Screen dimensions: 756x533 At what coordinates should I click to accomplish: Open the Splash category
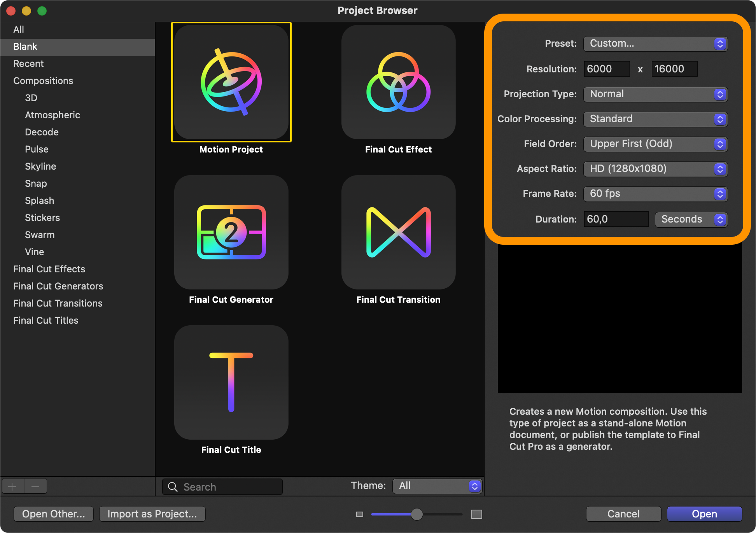pos(77,201)
